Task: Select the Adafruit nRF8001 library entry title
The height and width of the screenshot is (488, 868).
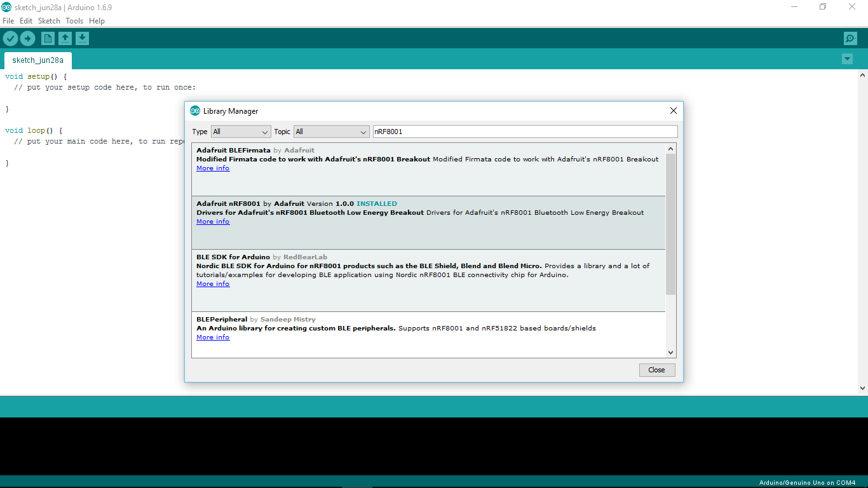Action: click(228, 204)
